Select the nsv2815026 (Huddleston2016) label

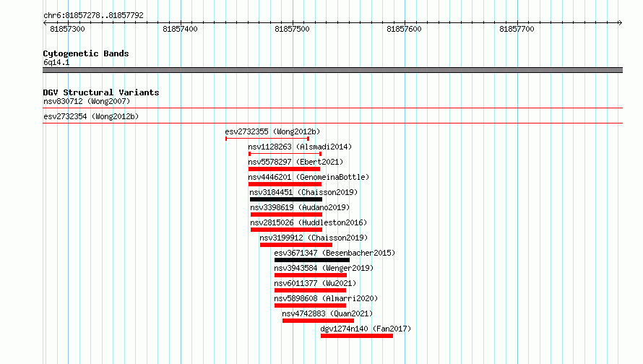tap(308, 222)
